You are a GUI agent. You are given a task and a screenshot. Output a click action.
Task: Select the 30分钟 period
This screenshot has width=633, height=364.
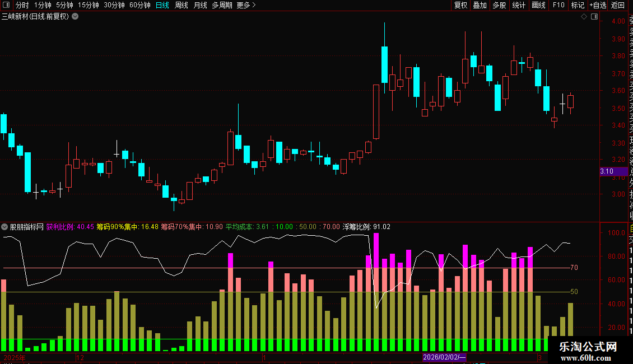tap(114, 5)
